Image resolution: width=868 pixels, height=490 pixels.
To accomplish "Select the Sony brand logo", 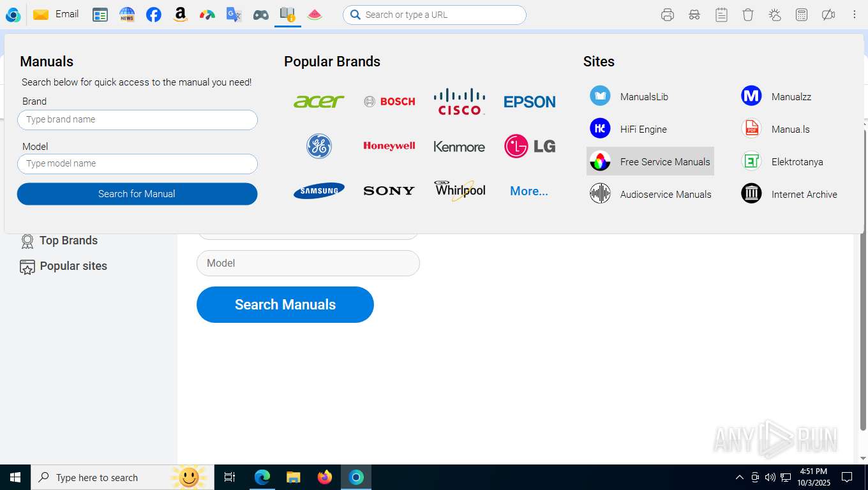I will tap(389, 191).
